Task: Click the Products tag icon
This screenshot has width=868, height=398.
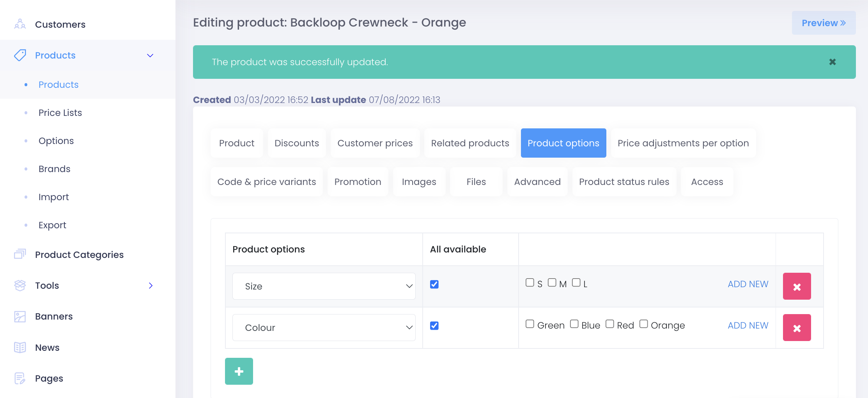Action: pyautogui.click(x=20, y=55)
